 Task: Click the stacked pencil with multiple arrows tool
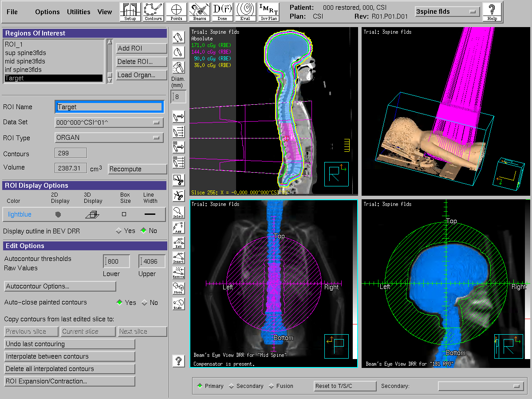pyautogui.click(x=178, y=162)
